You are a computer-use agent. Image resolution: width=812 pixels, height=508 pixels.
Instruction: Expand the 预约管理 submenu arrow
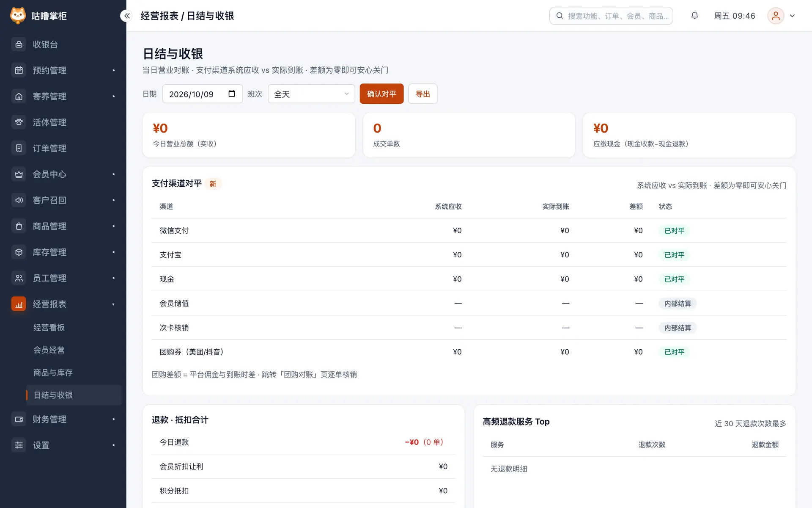114,70
